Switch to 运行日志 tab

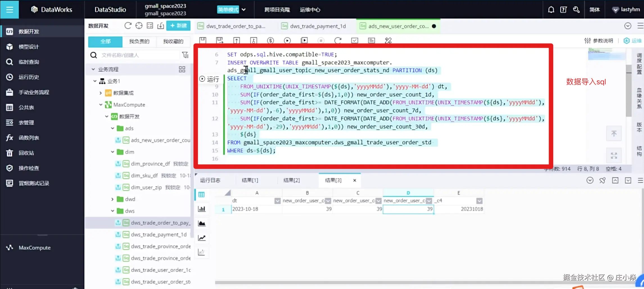pos(210,180)
